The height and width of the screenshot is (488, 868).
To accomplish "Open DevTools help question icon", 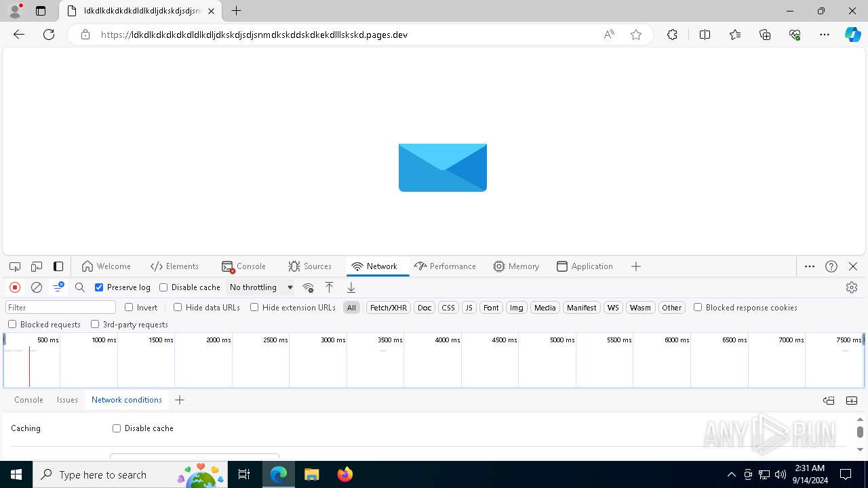I will (x=831, y=266).
